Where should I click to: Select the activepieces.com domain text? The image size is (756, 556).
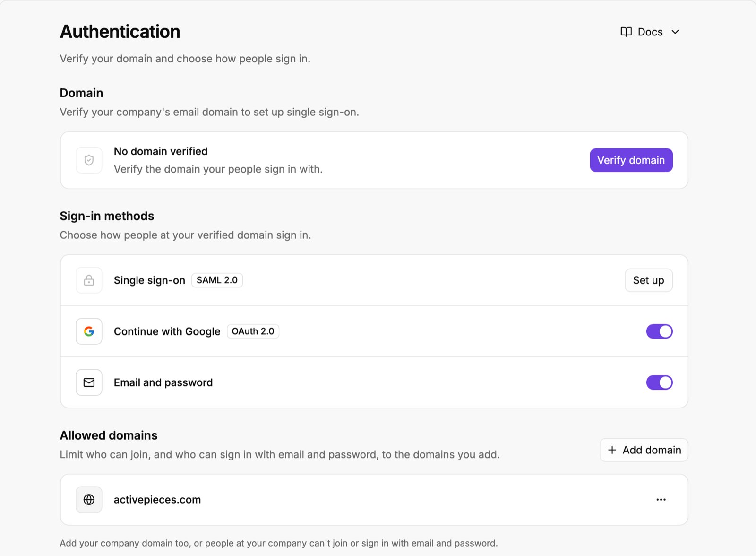pyautogui.click(x=157, y=500)
